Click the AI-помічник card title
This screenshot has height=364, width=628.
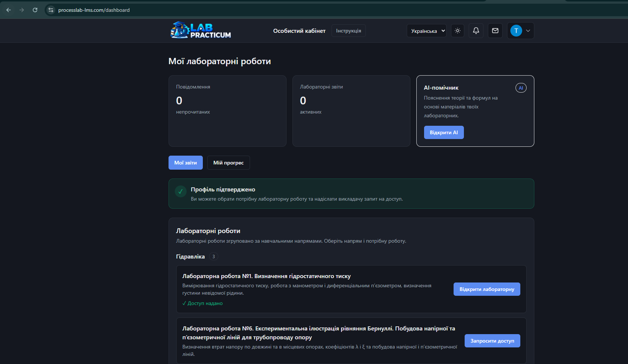441,88
